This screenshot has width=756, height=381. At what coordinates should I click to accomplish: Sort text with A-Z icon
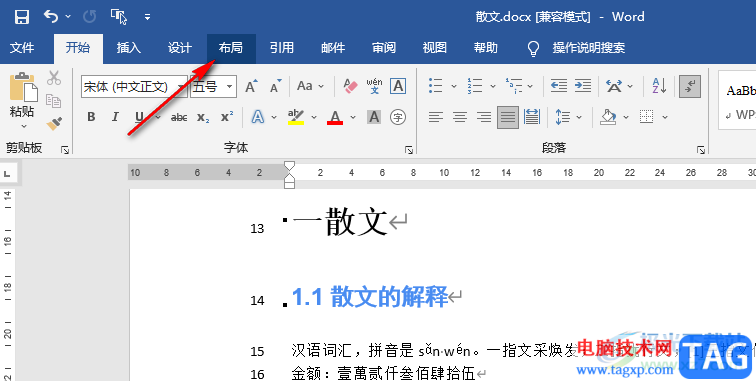[x=659, y=86]
